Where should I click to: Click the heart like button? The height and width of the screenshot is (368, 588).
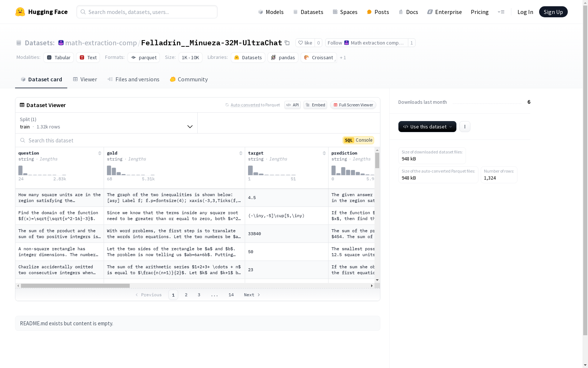[305, 43]
